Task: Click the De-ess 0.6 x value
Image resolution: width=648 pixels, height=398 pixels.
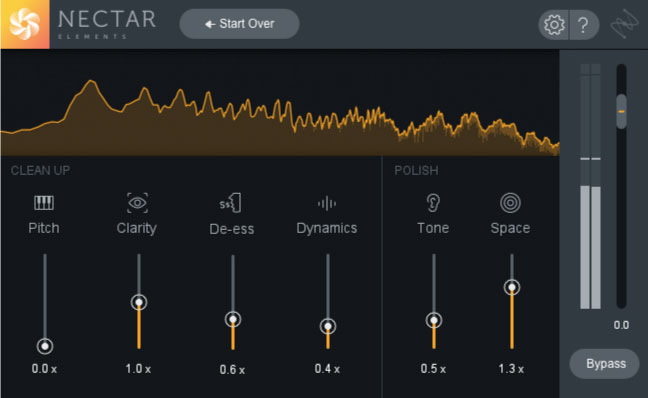Action: 232,369
